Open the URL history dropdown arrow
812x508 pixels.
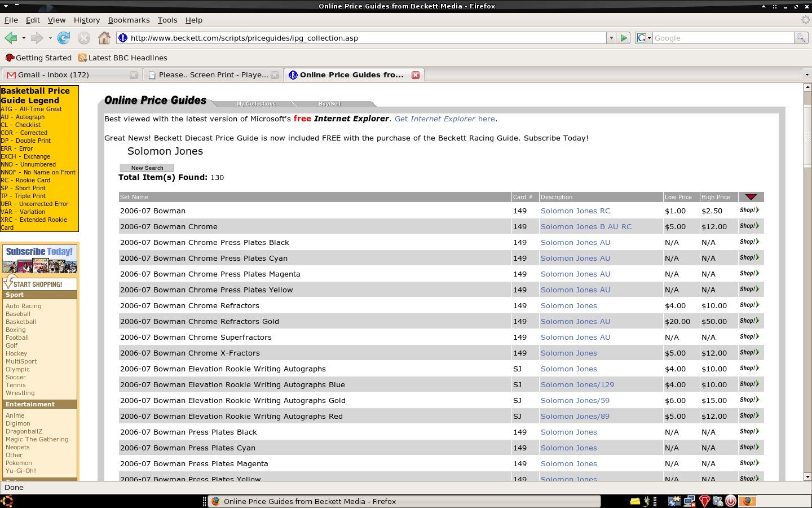coord(611,38)
